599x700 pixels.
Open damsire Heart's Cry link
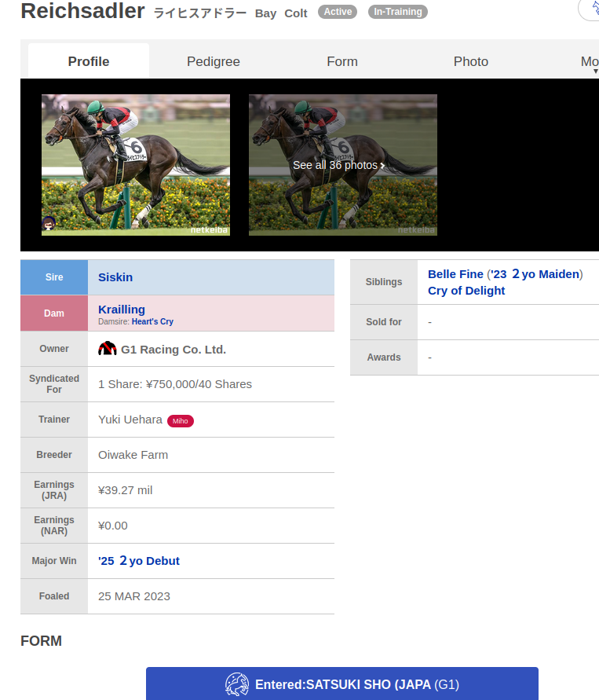[152, 321]
